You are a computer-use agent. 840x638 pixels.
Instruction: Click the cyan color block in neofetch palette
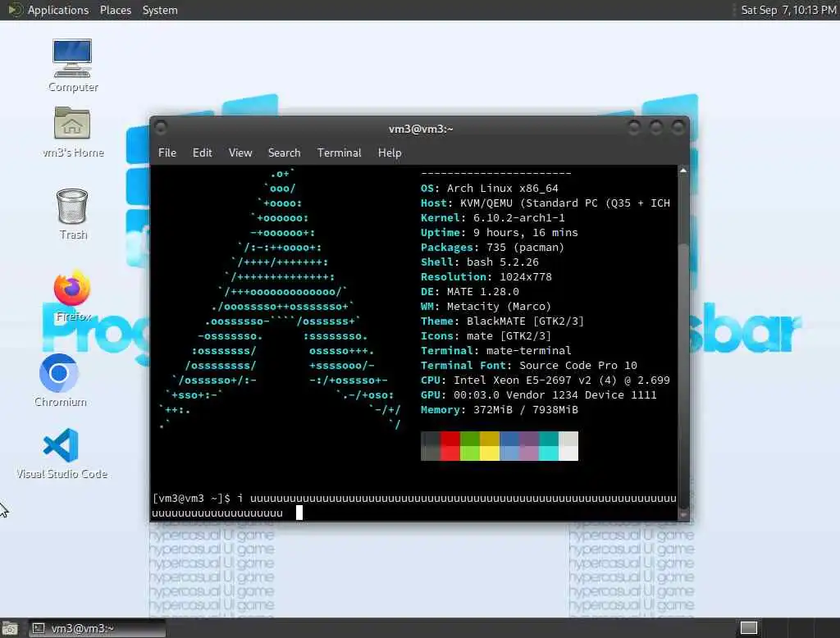[x=549, y=445]
